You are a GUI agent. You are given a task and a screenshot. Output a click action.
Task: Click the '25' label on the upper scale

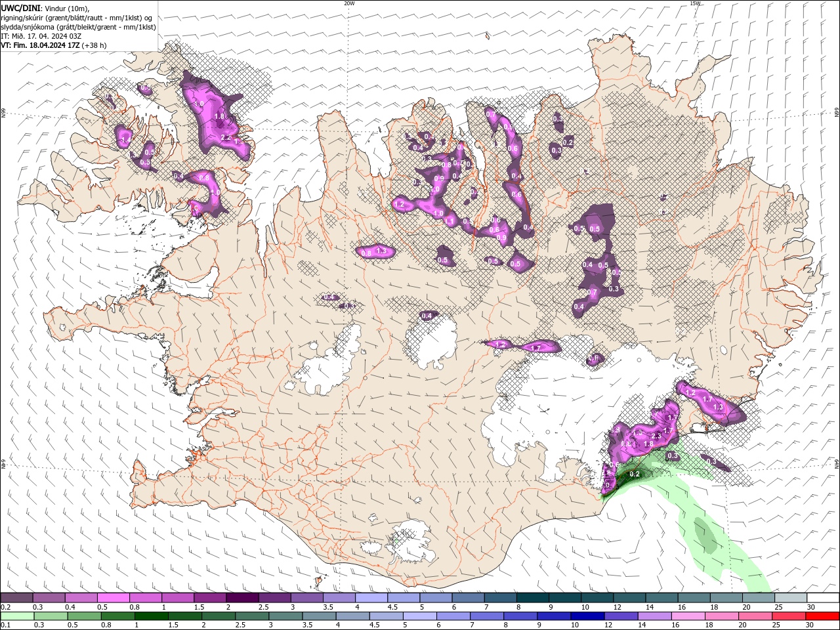[778, 607]
